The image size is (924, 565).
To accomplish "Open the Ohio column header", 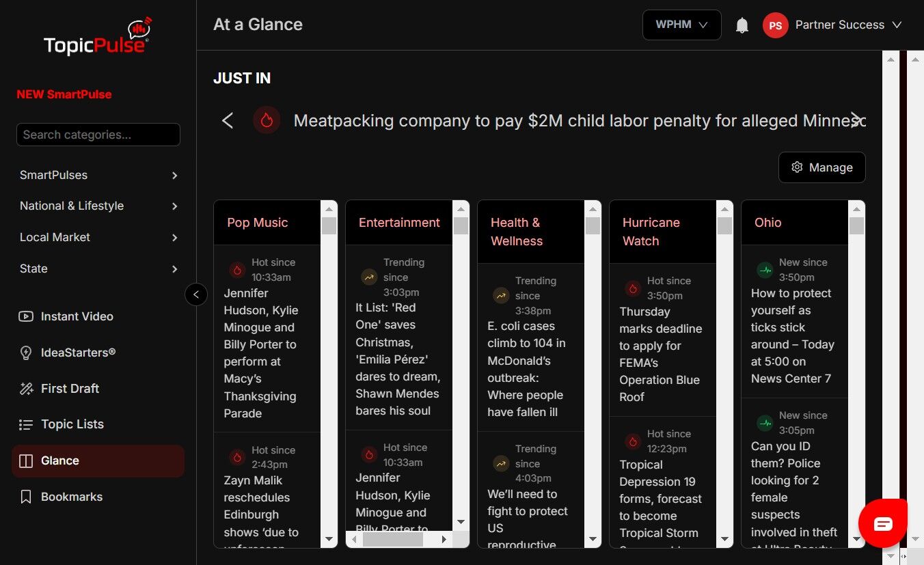I will pos(768,223).
